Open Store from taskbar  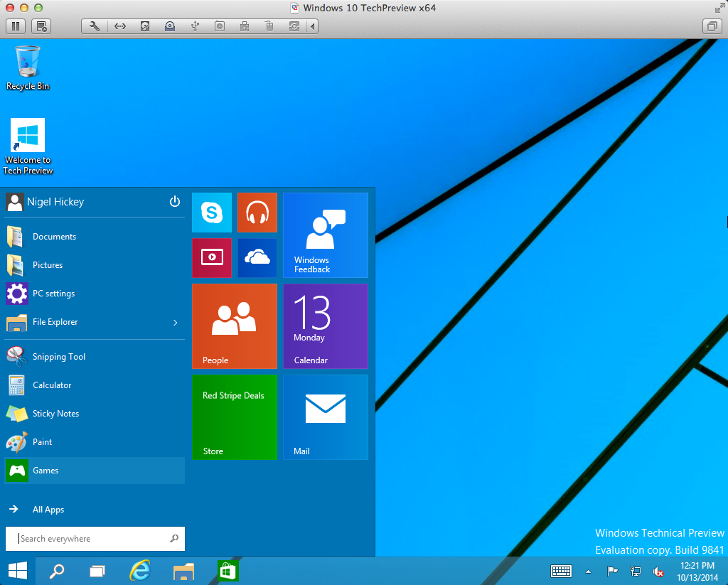pyautogui.click(x=227, y=571)
